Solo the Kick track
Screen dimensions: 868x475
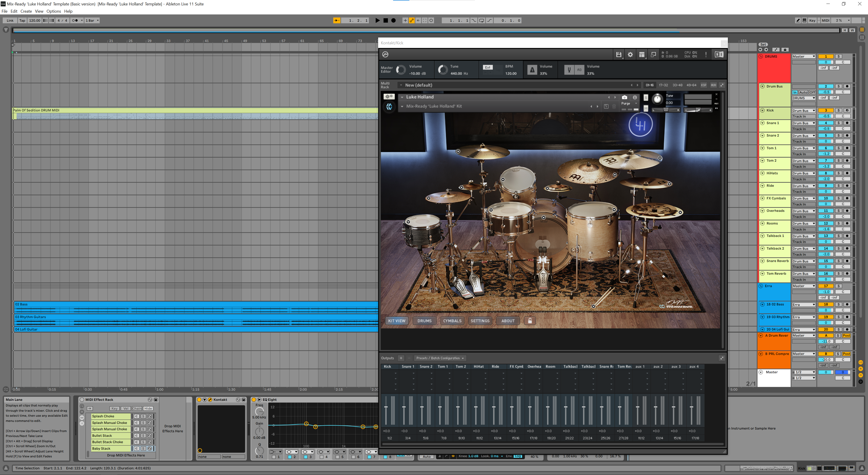[839, 111]
